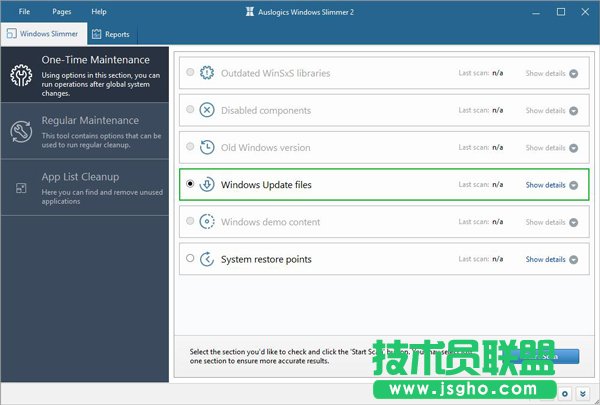Click the Regular Maintenance wrench cycle icon

[21, 132]
